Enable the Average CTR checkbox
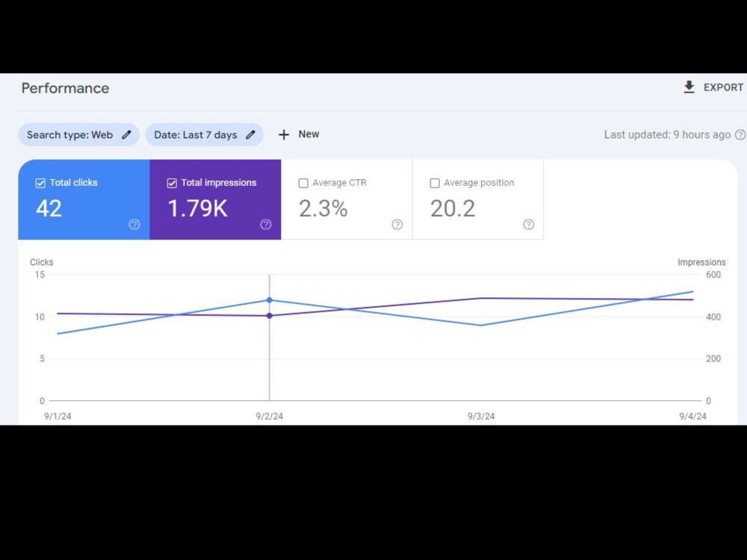Image resolution: width=747 pixels, height=560 pixels. 303,183
